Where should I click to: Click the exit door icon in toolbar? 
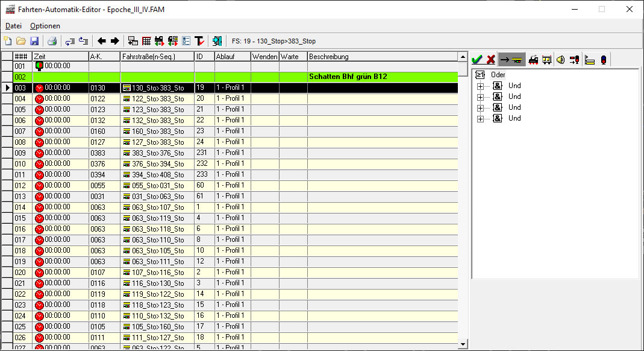[x=217, y=41]
